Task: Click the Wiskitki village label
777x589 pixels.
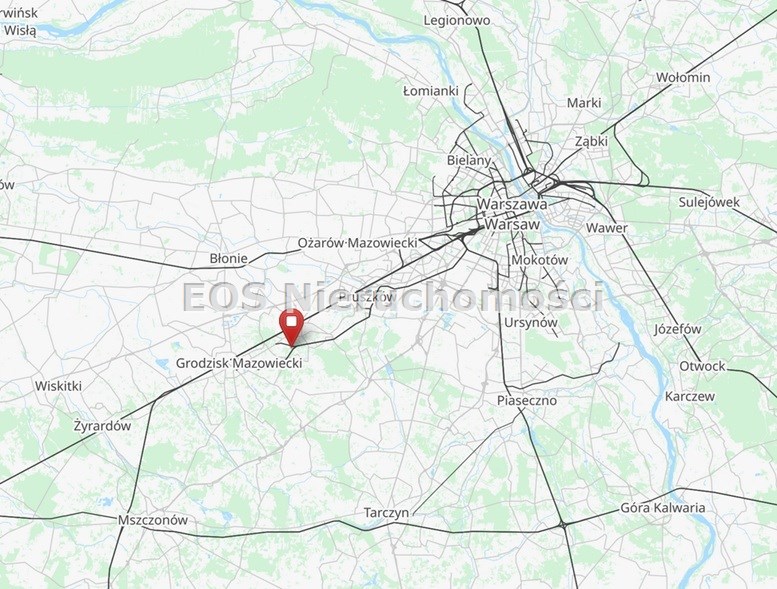Action: coord(58,386)
